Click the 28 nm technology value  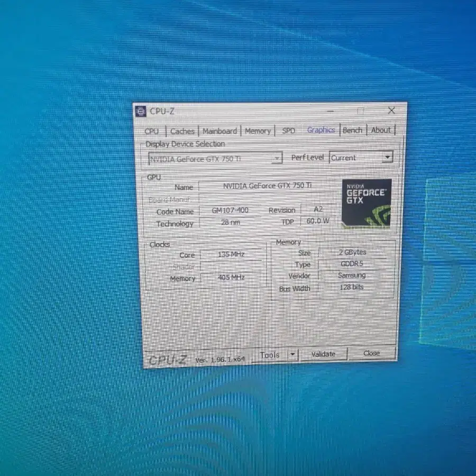coord(230,222)
